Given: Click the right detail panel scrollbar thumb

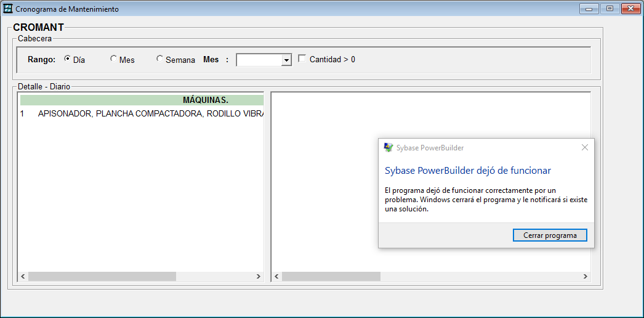Looking at the screenshot, I should pos(331,277).
